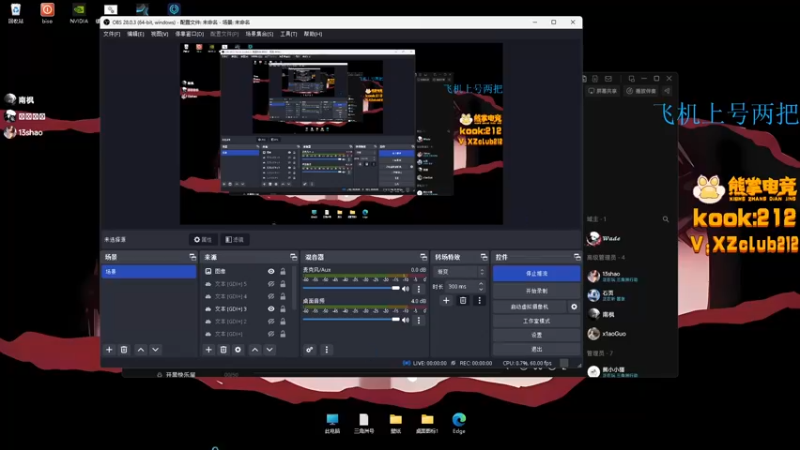Open the 视图(V) View menu

[x=159, y=34]
